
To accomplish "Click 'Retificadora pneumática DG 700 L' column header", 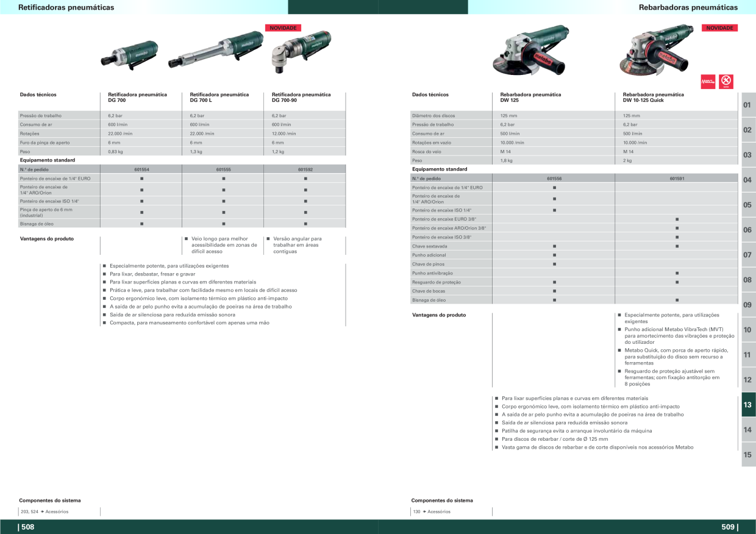I will 219,98.
